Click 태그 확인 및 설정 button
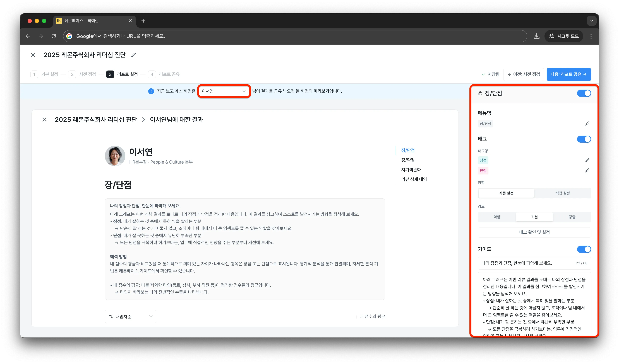The width and height of the screenshot is (619, 364). coord(534,232)
